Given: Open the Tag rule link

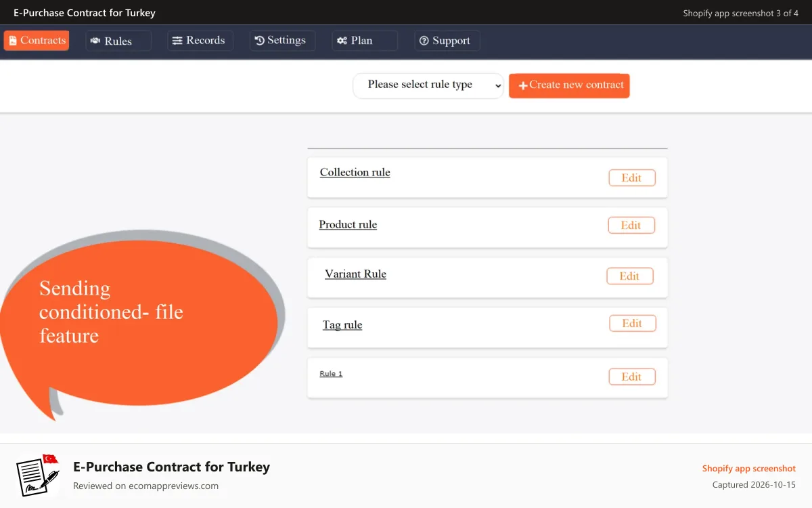Looking at the screenshot, I should click(x=342, y=324).
